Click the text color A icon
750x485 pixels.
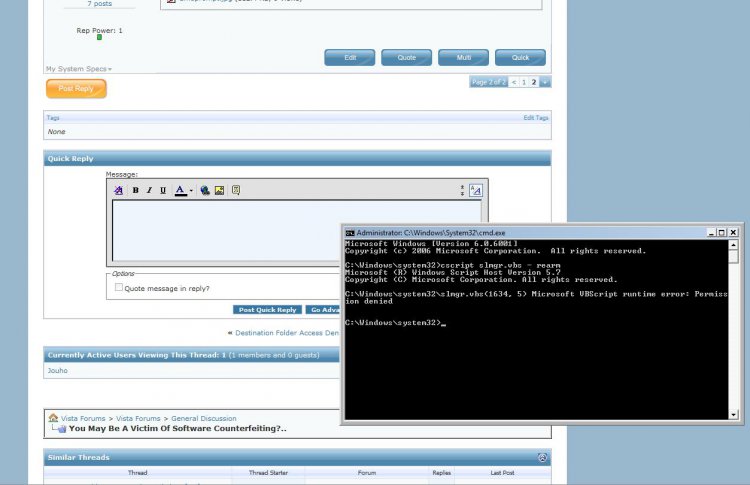pyautogui.click(x=180, y=190)
